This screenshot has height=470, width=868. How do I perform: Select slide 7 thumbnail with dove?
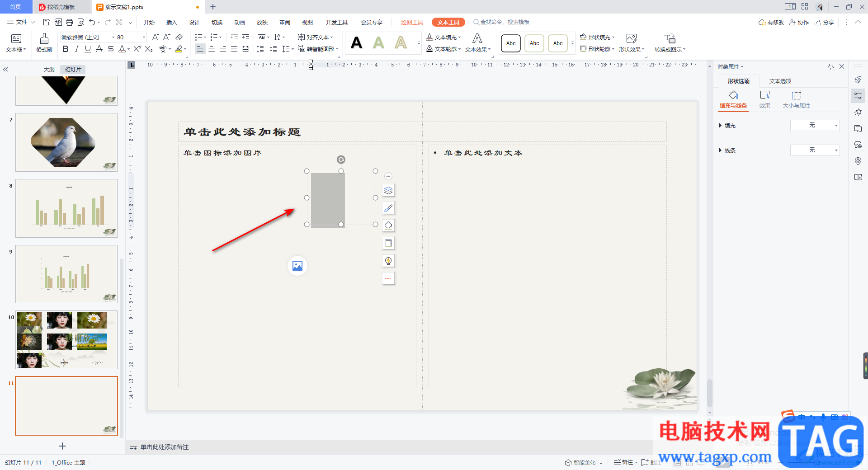tap(66, 142)
